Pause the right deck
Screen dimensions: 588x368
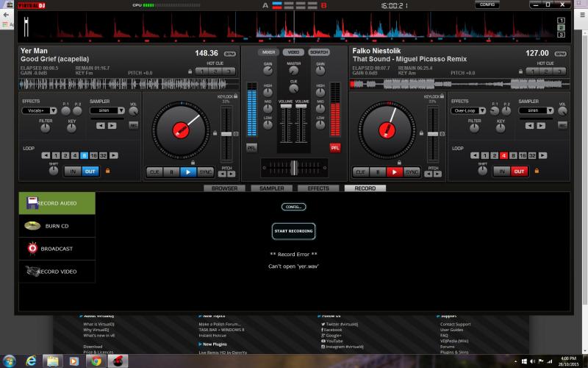(378, 172)
